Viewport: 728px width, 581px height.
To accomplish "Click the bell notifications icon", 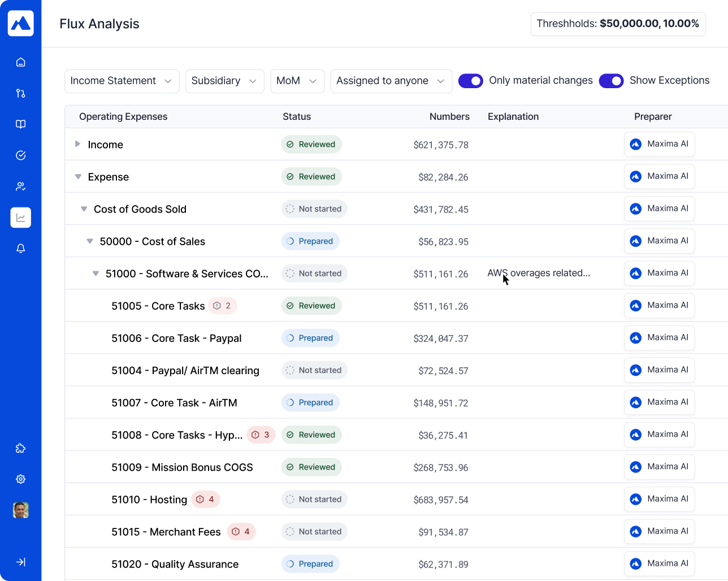I will (x=21, y=249).
